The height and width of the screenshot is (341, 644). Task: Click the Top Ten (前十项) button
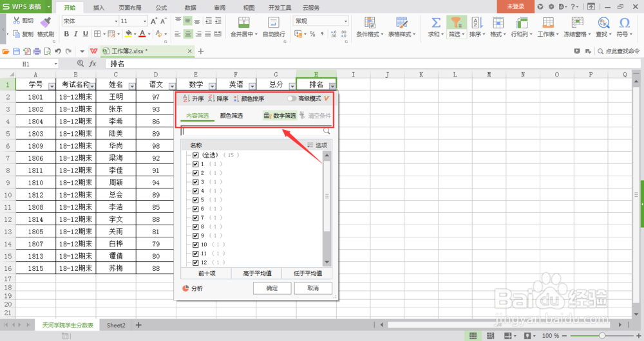pos(207,273)
